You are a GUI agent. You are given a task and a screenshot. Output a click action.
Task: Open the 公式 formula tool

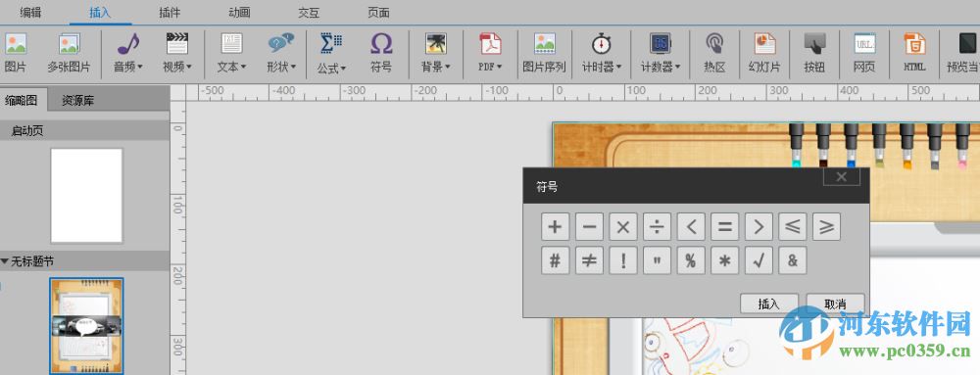(331, 53)
